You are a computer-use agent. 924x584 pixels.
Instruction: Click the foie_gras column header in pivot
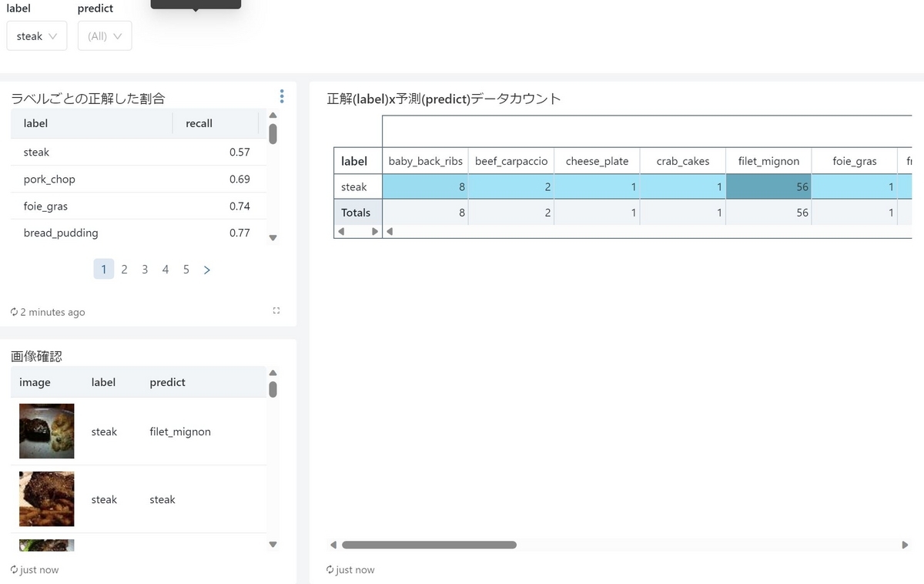[x=855, y=161]
